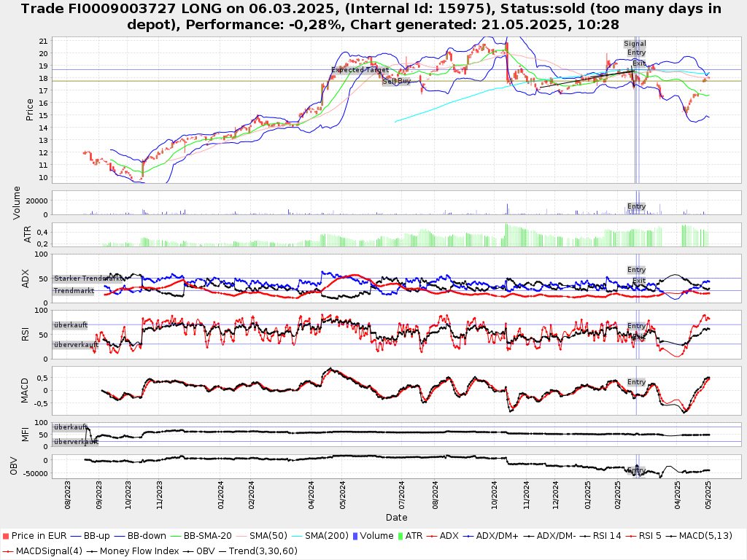The height and width of the screenshot is (560, 747).
Task: Click the RSI 14 legend entry
Action: pos(603,536)
